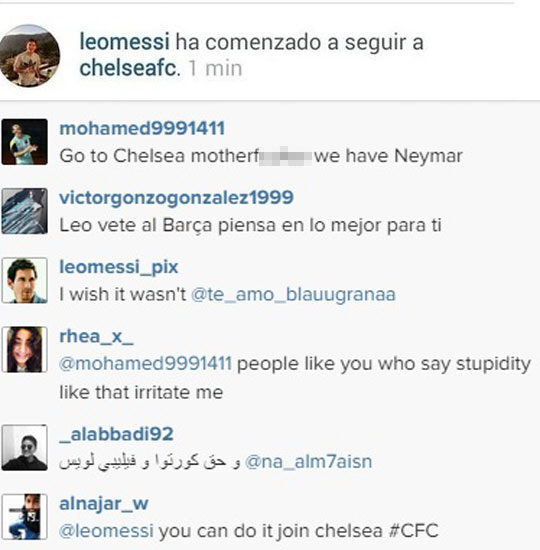540x550 pixels.
Task: Open the chelseafc profile link
Action: point(128,68)
